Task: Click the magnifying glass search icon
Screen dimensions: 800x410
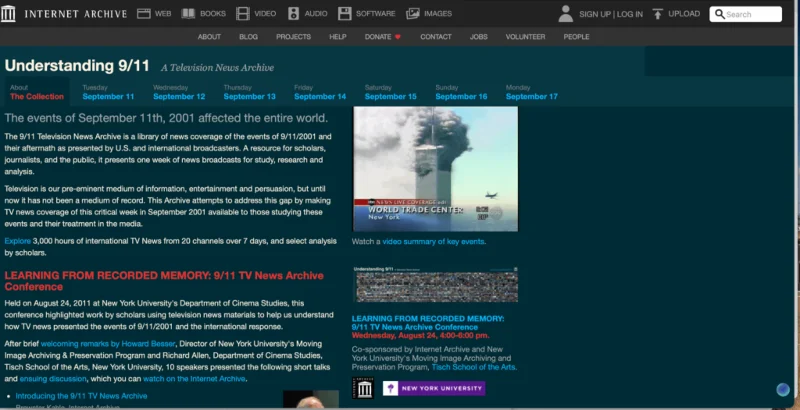Action: 720,14
